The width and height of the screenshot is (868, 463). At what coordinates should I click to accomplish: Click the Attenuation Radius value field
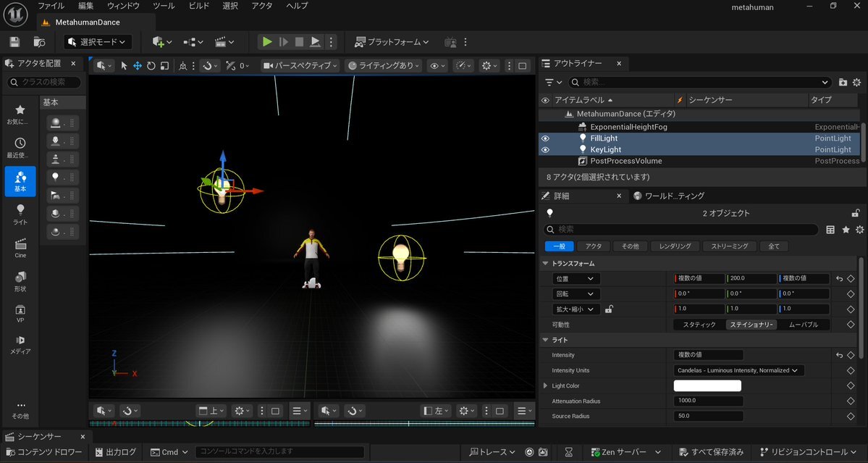(x=708, y=401)
